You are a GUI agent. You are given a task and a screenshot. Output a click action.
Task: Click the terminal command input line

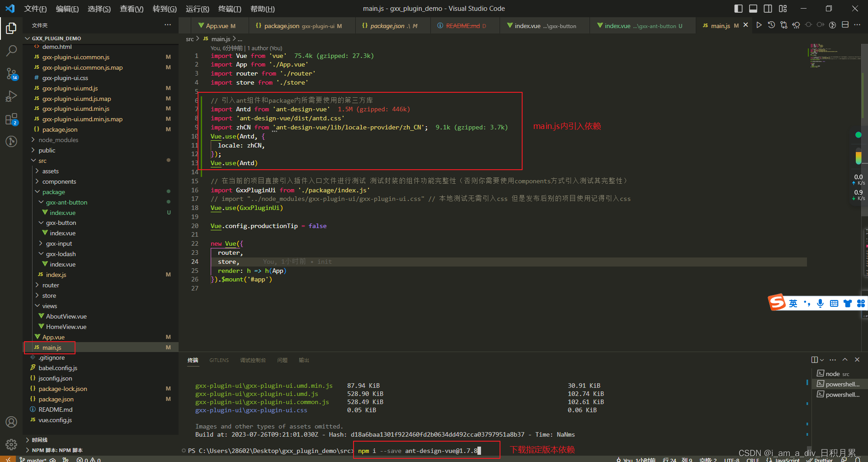click(x=419, y=451)
